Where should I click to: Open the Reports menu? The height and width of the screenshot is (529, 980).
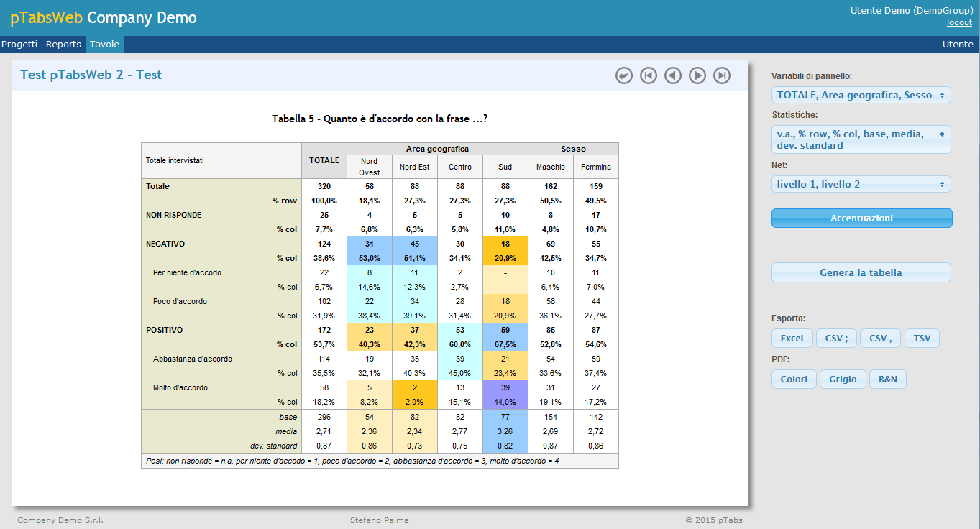(x=63, y=45)
